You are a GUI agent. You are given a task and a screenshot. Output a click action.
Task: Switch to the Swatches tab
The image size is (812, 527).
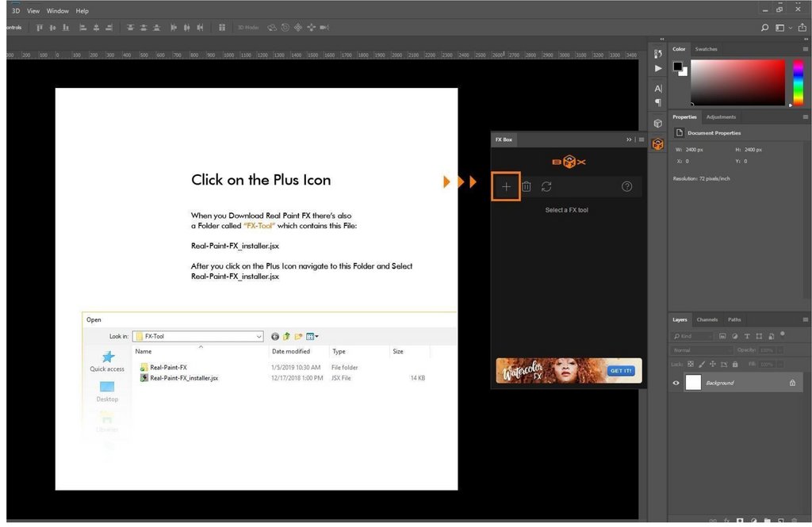706,49
